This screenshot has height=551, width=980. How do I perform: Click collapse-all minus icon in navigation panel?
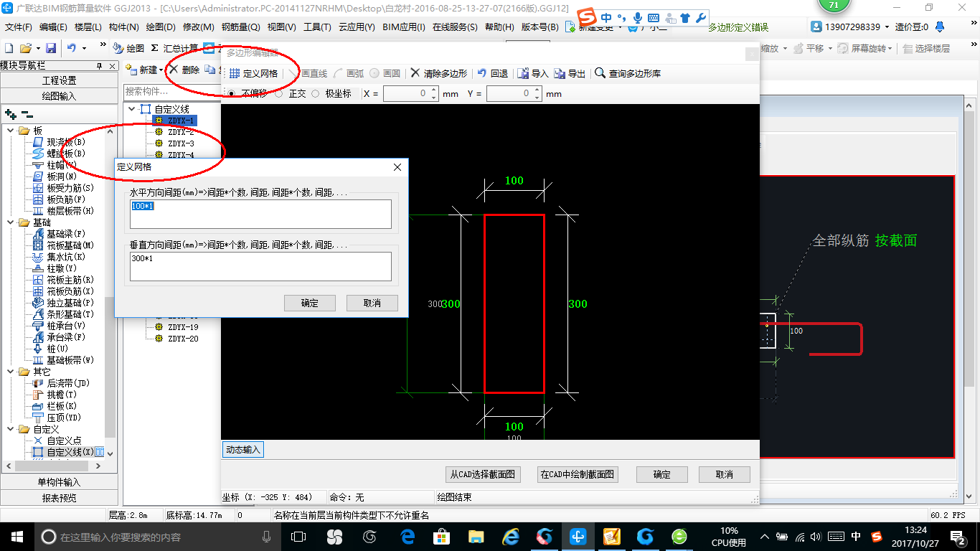[27, 113]
